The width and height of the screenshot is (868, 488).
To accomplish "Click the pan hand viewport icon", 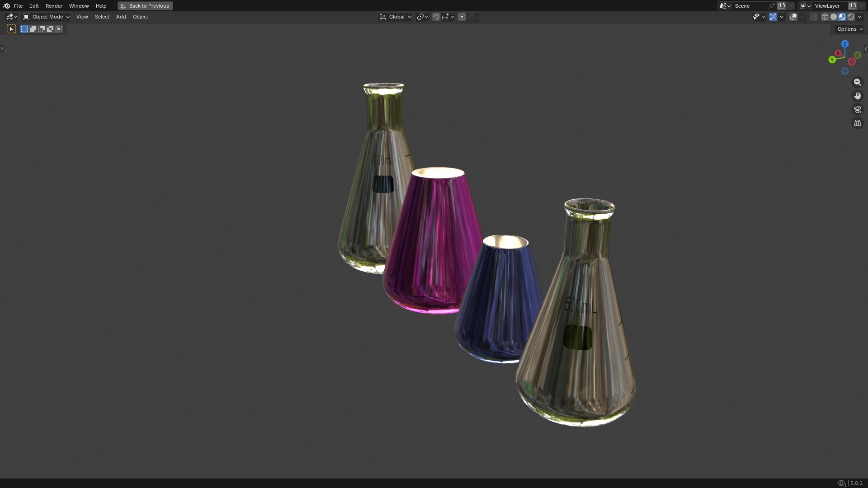I will pos(858,96).
